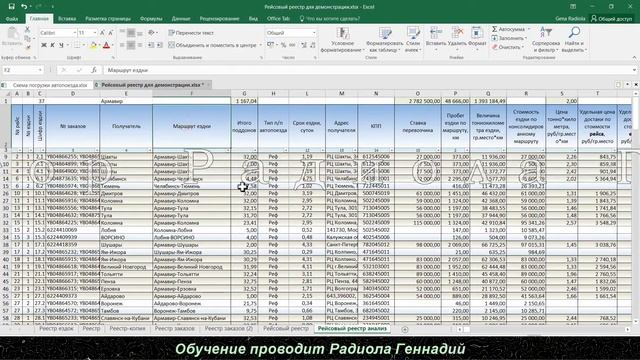Click the Increase Font Size icon
Image resolution: width=640 pixels, height=360 pixels.
pos(102,33)
